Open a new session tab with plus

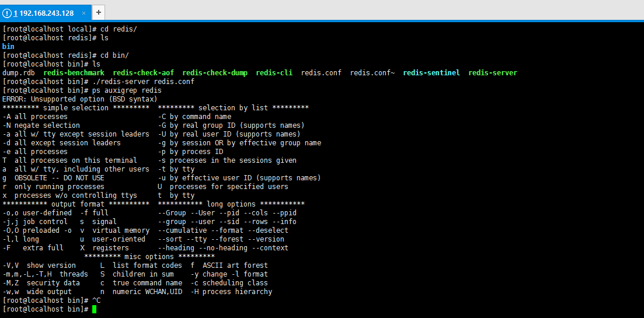point(99,13)
